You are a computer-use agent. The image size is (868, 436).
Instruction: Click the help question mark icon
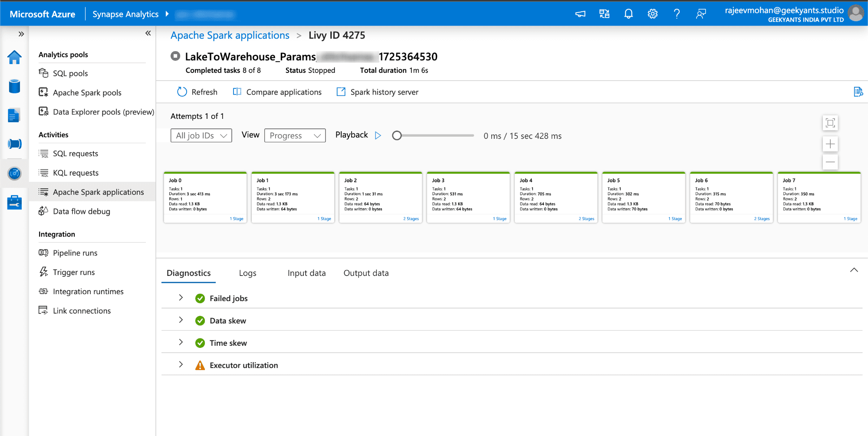click(x=677, y=14)
